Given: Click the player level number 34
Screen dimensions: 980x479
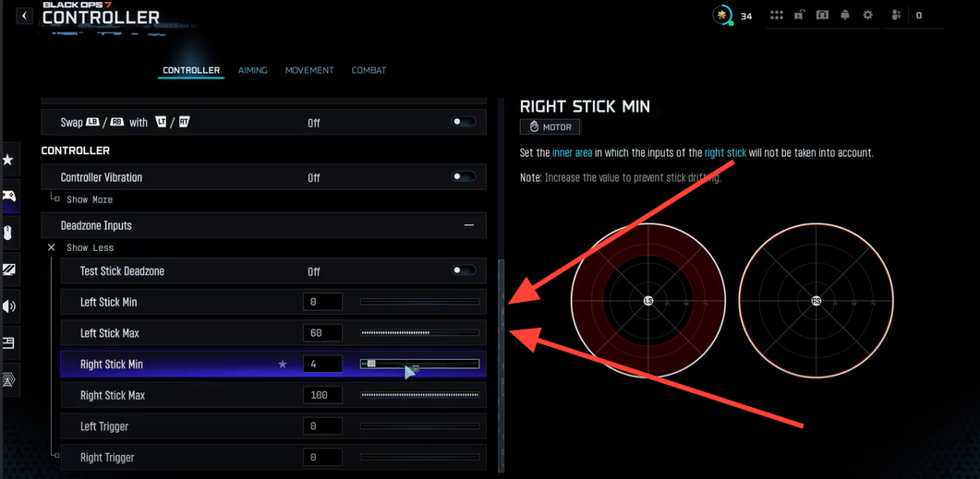Looking at the screenshot, I should point(745,17).
